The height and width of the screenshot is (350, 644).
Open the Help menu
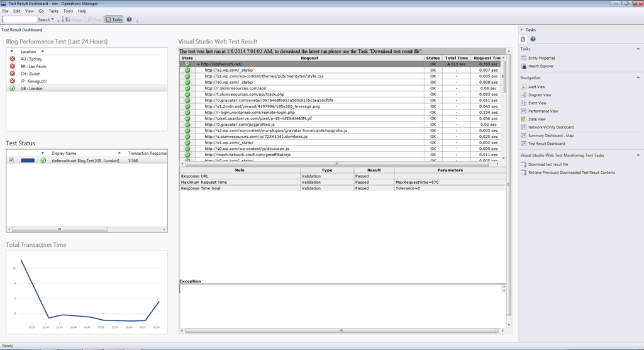82,11
